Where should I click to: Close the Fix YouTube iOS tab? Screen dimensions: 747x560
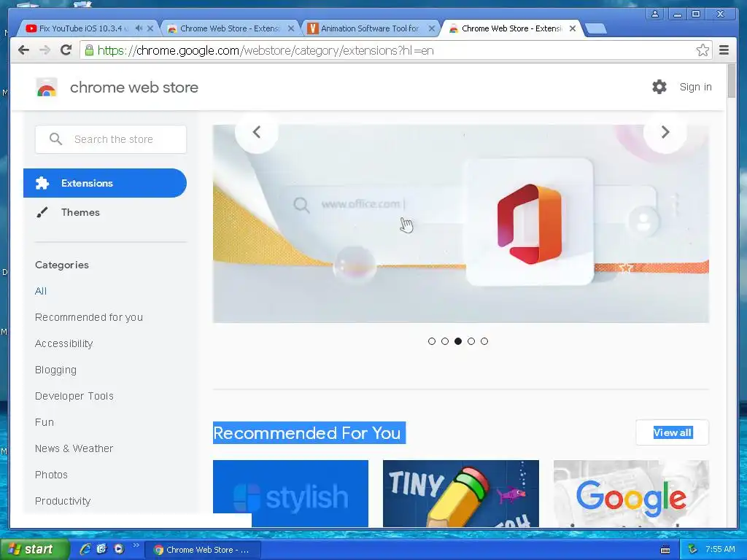click(x=150, y=28)
